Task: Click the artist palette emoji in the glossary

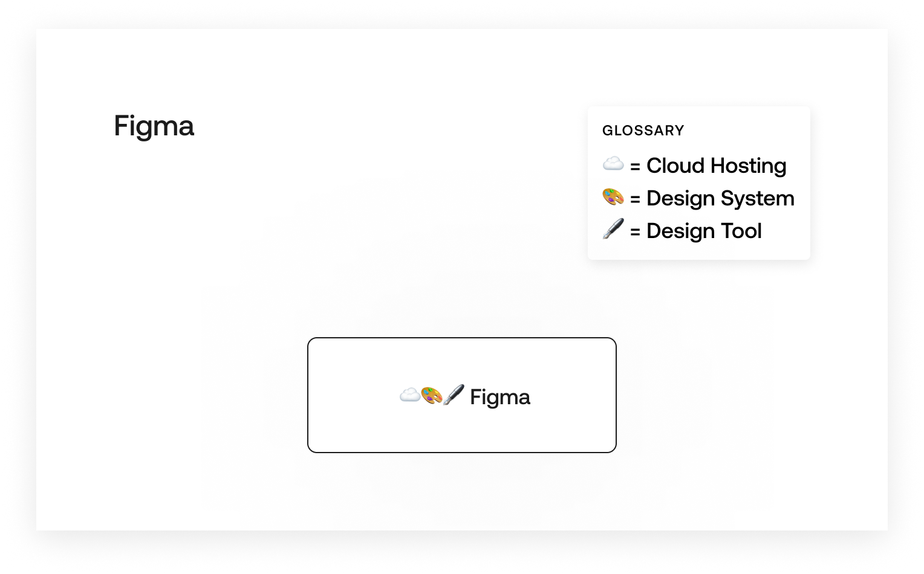Action: [x=613, y=197]
